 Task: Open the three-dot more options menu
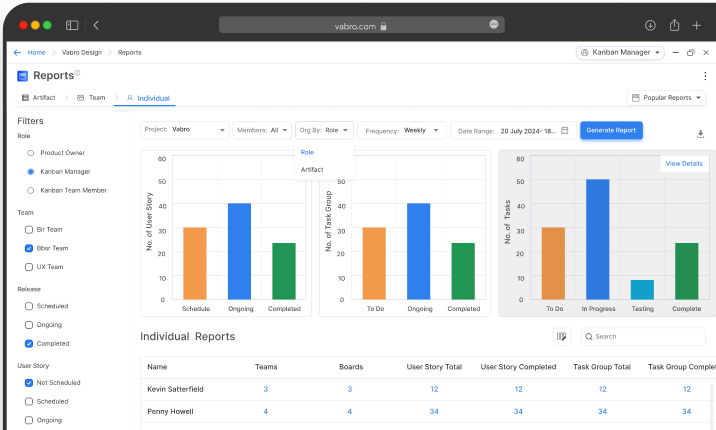(x=705, y=76)
